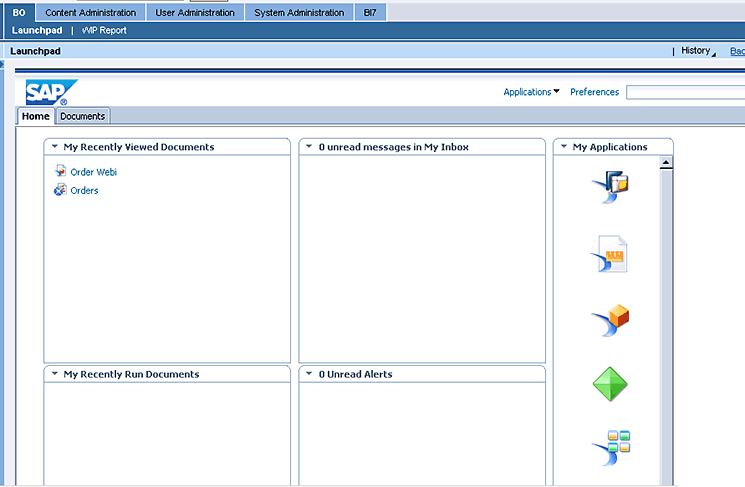Open the Content Administration tab
Image resolution: width=745 pixels, height=487 pixels.
click(x=91, y=13)
